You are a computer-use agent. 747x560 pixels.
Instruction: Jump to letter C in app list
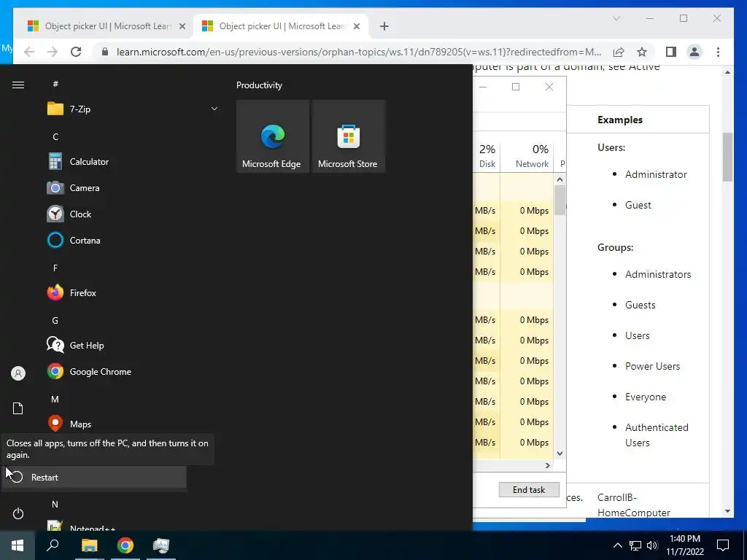[55, 136]
